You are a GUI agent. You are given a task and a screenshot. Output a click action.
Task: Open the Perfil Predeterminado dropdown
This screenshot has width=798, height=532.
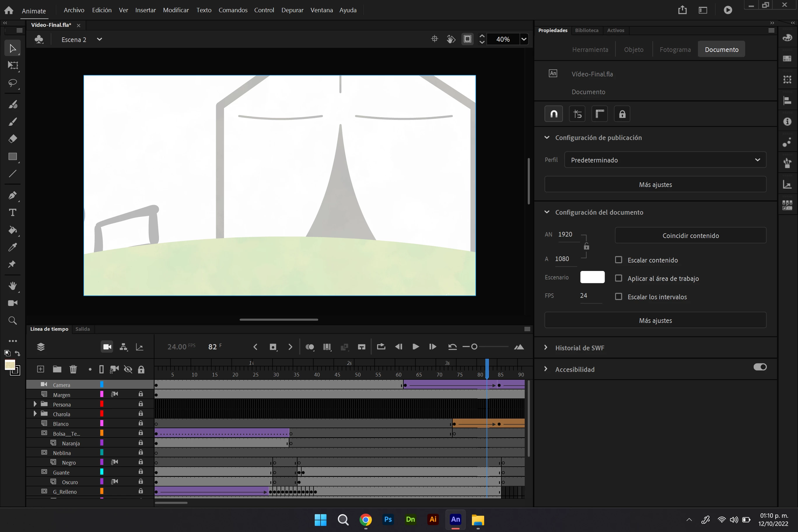pos(665,160)
